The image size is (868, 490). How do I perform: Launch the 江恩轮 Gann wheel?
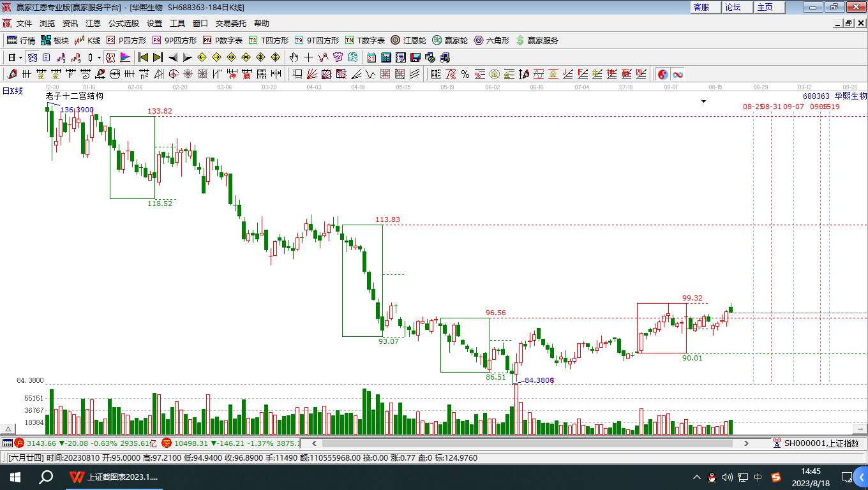pos(408,40)
